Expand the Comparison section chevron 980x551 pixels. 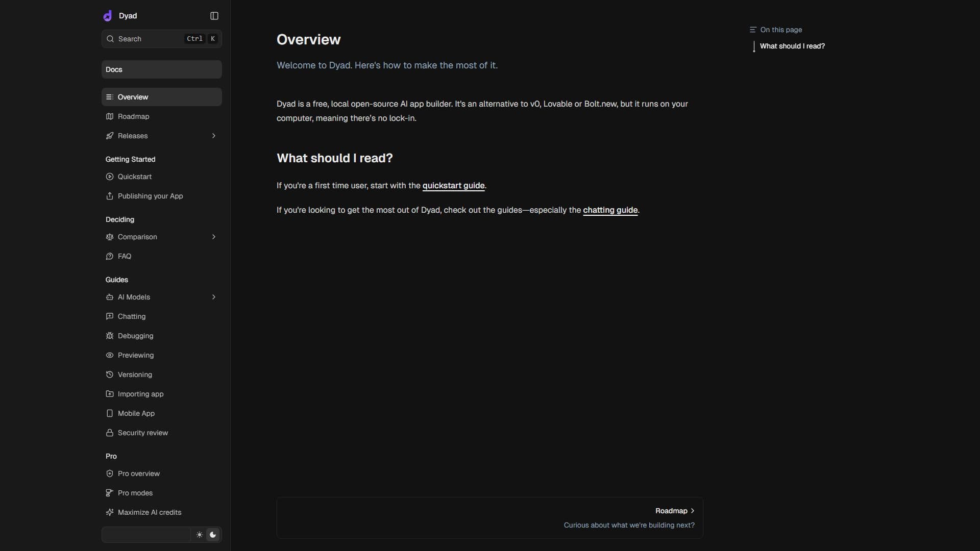point(214,237)
